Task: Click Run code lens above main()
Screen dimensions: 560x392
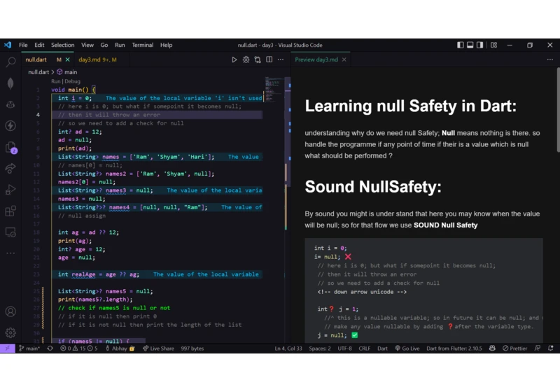Action: (x=55, y=81)
